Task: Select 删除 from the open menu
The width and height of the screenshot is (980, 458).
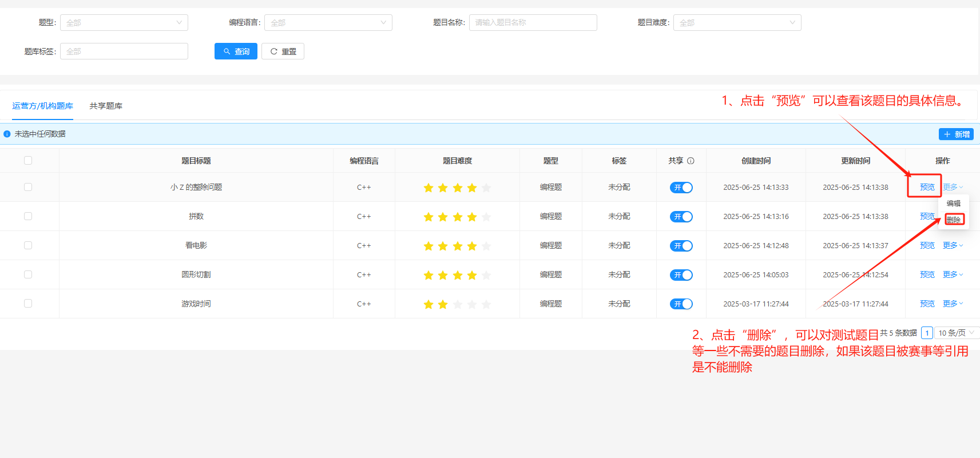Action: (954, 220)
